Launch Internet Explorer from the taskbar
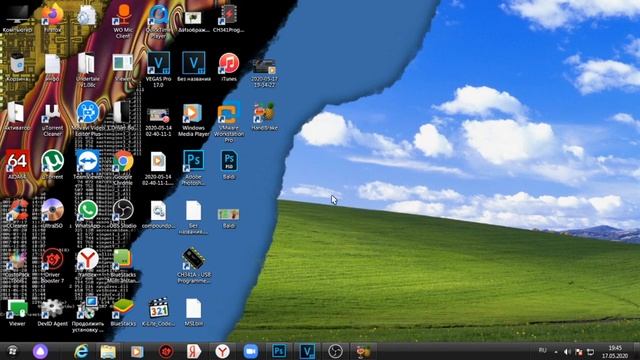Image resolution: width=640 pixels, height=360 pixels. click(81, 351)
